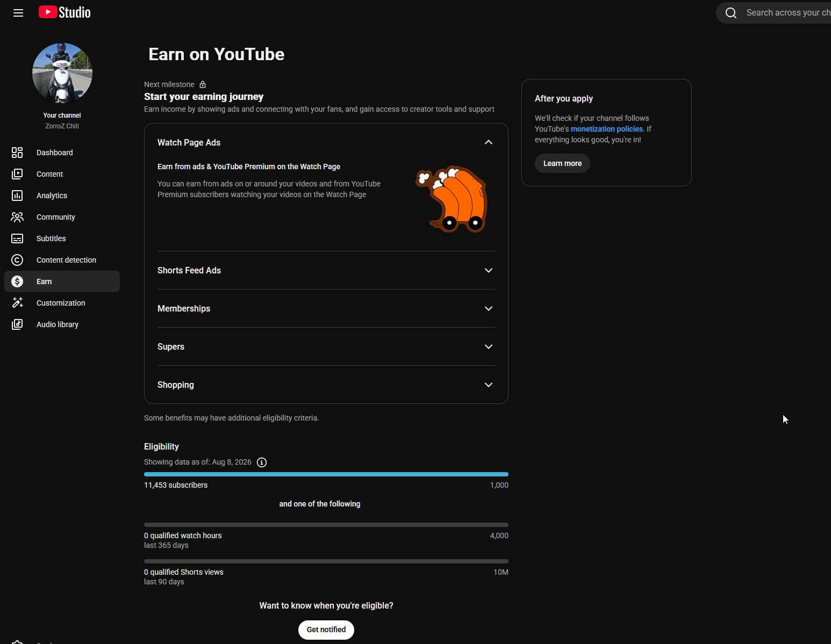Screen dimensions: 831x644
Task: Click 'Some benefits may have additional eligibility criteria' note
Action: (232, 418)
